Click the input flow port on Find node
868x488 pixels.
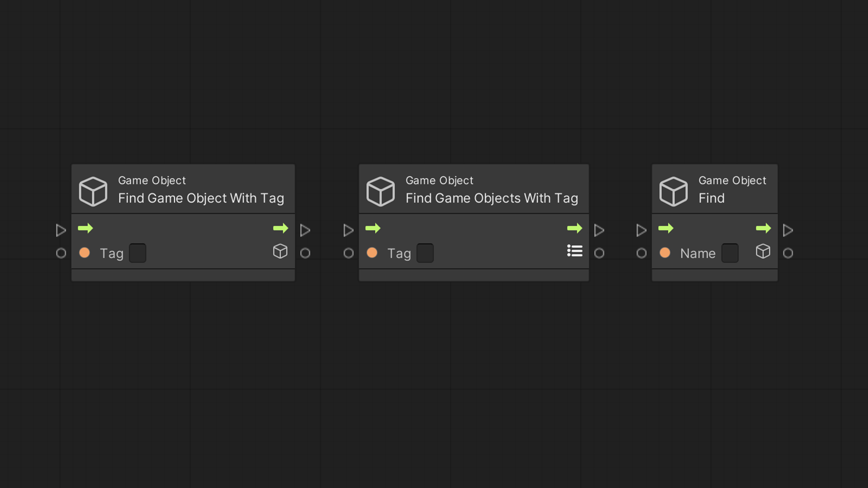pyautogui.click(x=641, y=230)
